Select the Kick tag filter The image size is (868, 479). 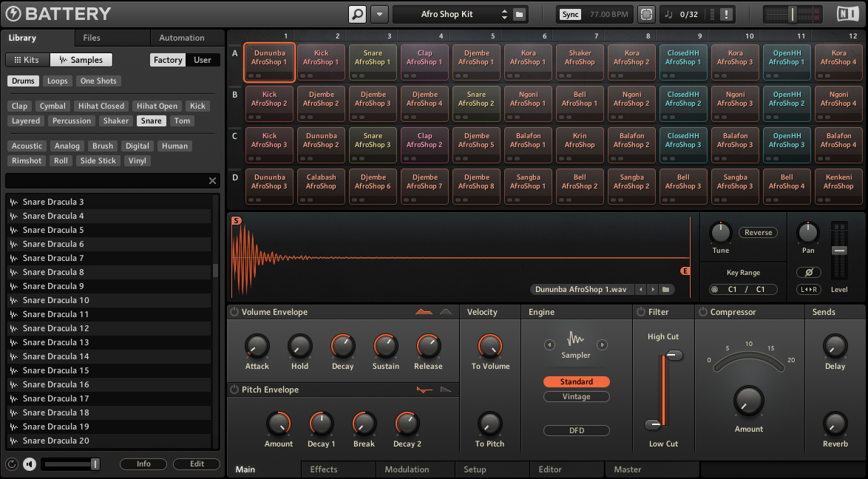pyautogui.click(x=197, y=106)
